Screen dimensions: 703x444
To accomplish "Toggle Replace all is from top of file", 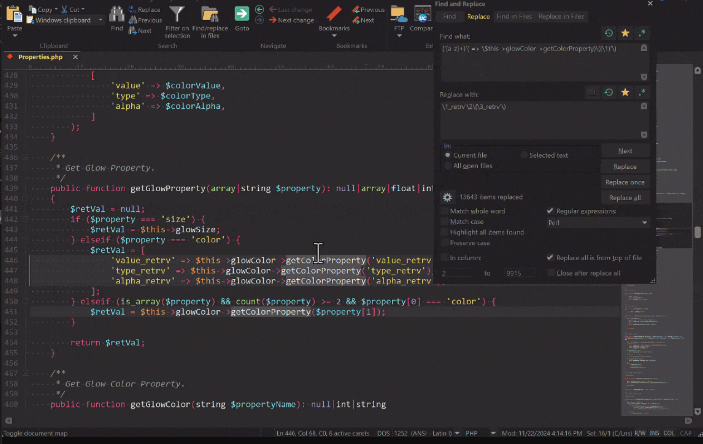I will coord(550,257).
